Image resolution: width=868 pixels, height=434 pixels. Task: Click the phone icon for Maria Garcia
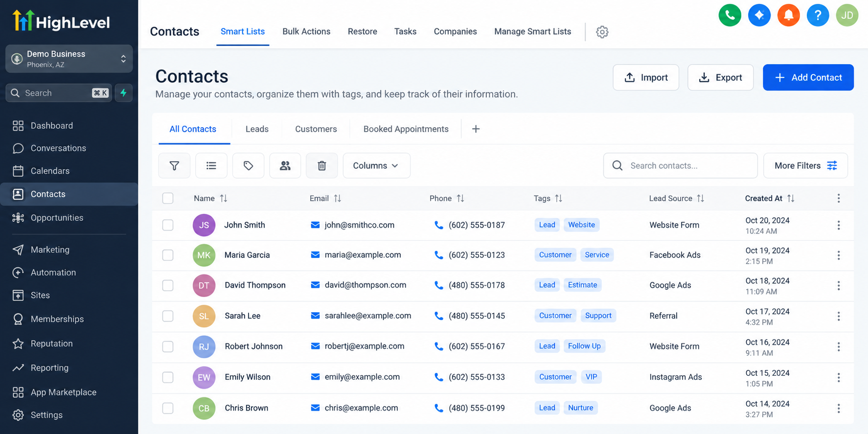click(439, 255)
